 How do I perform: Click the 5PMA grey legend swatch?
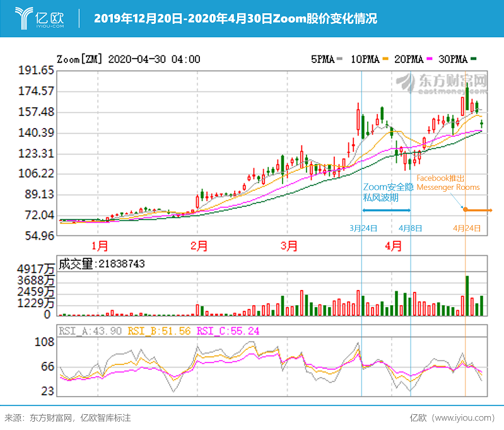pos(339,59)
